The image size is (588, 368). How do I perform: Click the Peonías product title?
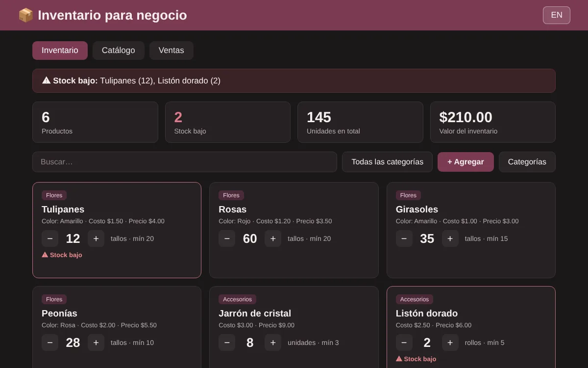59,314
